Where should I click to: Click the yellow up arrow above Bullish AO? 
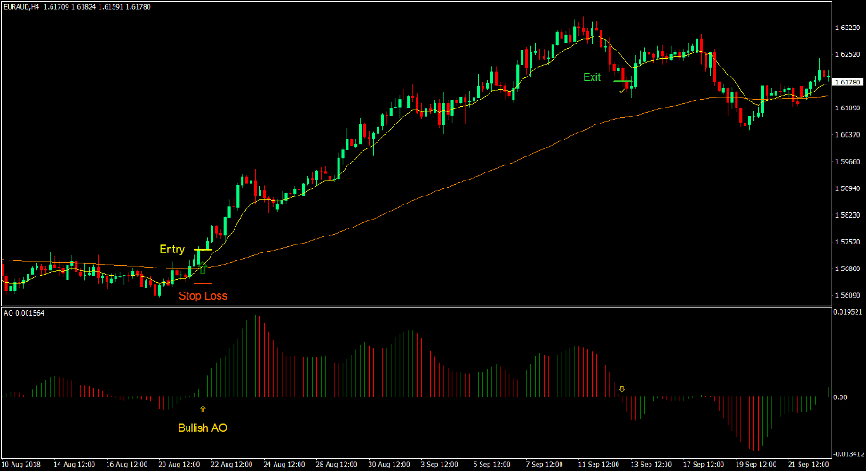(203, 409)
